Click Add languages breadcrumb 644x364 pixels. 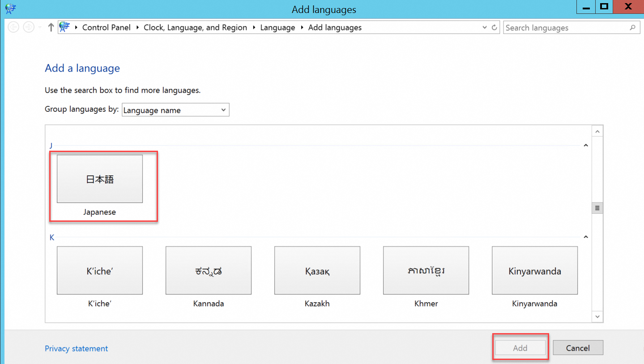[x=335, y=27]
